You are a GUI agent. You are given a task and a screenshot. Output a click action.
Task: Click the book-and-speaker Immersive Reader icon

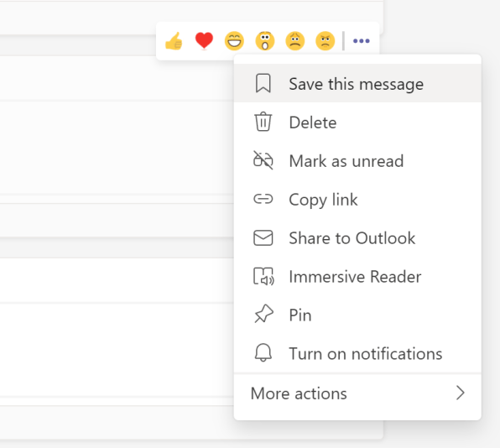pos(263,276)
